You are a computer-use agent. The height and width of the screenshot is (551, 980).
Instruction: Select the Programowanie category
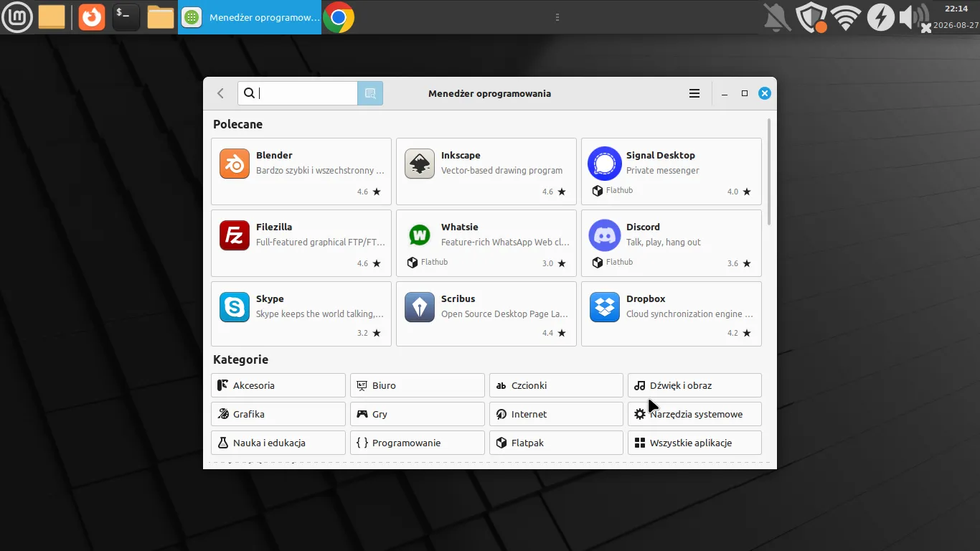tap(418, 443)
